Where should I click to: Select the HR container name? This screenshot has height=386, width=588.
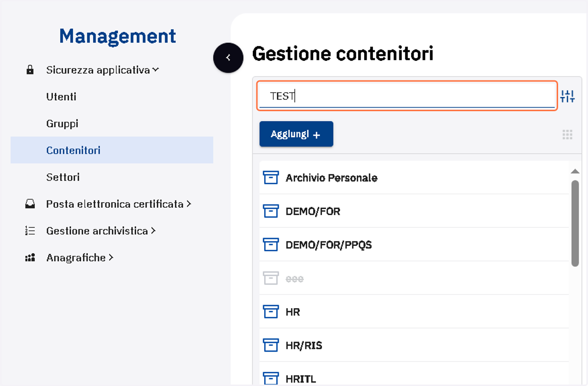293,312
